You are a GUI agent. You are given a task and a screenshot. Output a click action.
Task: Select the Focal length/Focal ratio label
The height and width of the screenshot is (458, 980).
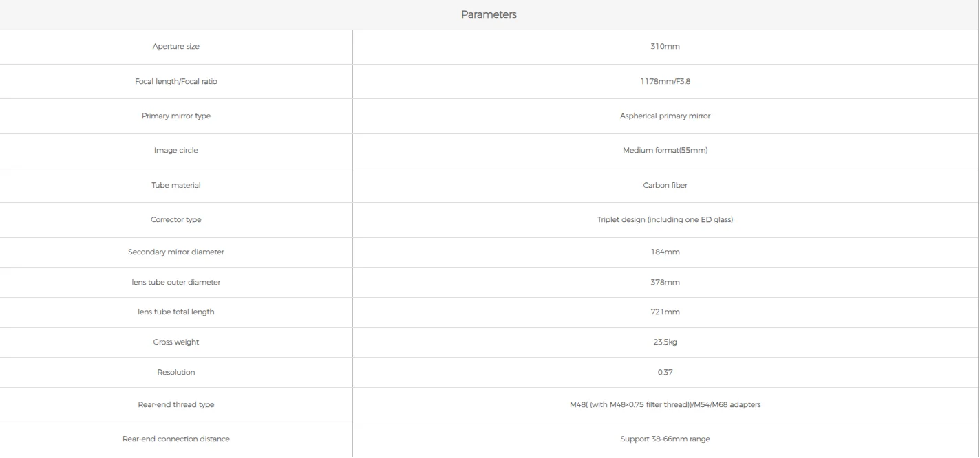click(x=176, y=81)
